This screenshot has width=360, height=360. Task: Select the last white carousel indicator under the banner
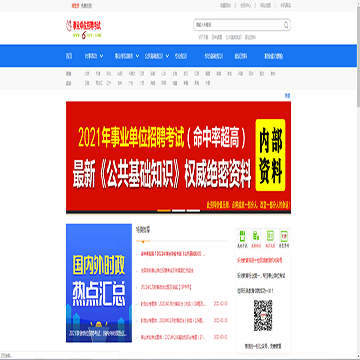(x=193, y=211)
